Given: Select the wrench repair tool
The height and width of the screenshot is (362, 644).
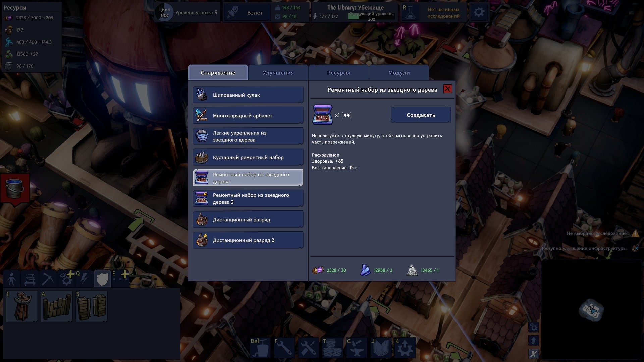Looking at the screenshot, I should tap(284, 348).
